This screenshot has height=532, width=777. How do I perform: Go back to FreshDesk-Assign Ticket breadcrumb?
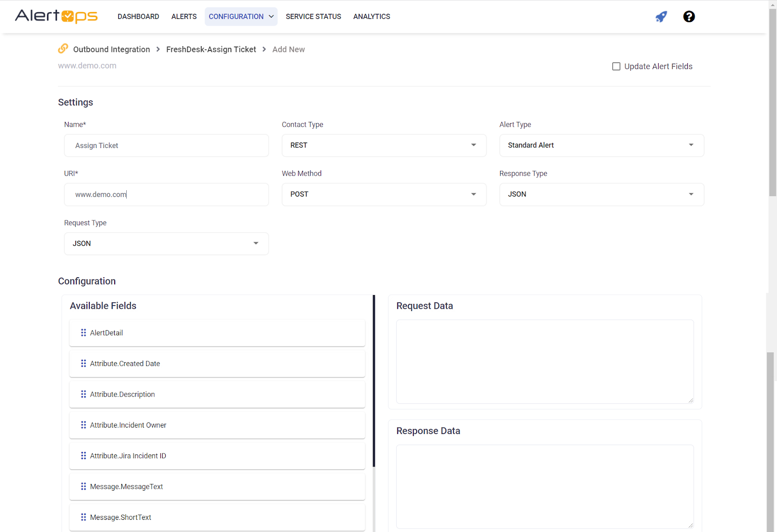tap(211, 50)
